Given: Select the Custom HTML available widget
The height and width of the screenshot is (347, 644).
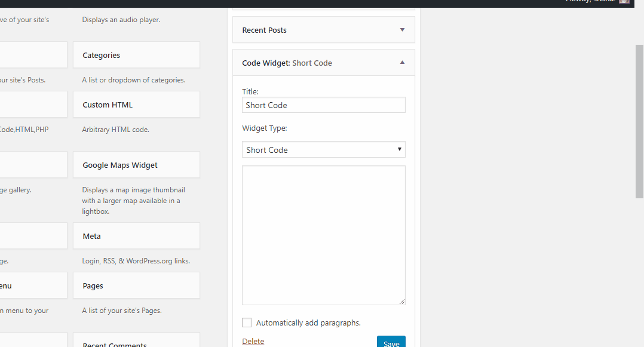Looking at the screenshot, I should pos(136,105).
